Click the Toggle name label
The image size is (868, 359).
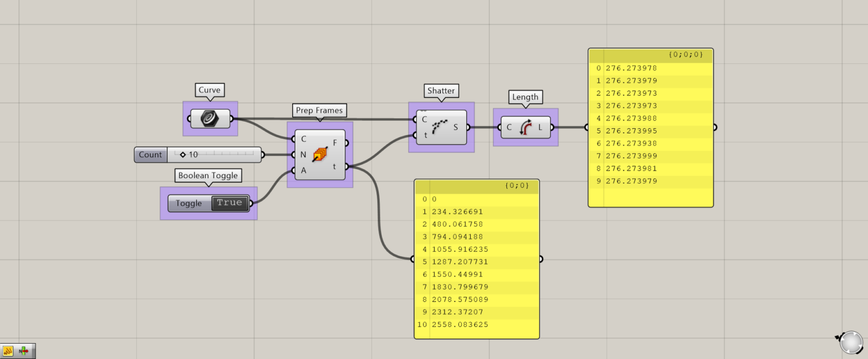pos(189,204)
